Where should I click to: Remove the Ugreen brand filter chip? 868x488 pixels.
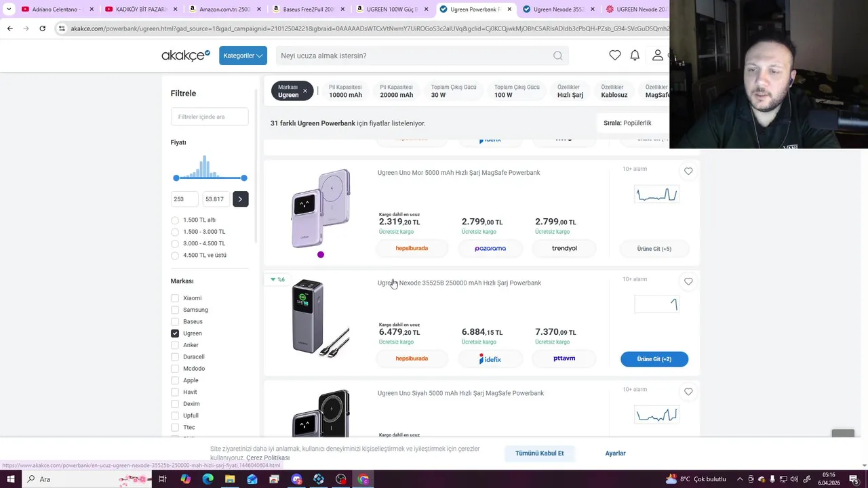point(304,91)
